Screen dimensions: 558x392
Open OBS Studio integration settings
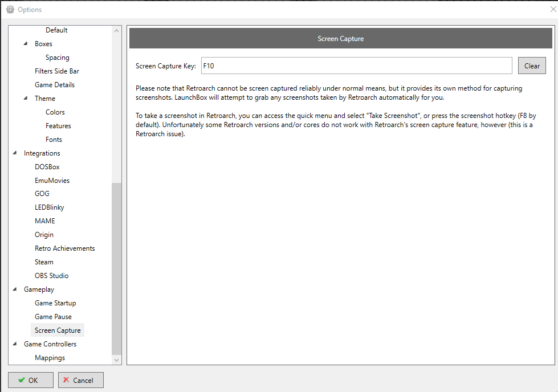[x=52, y=276]
